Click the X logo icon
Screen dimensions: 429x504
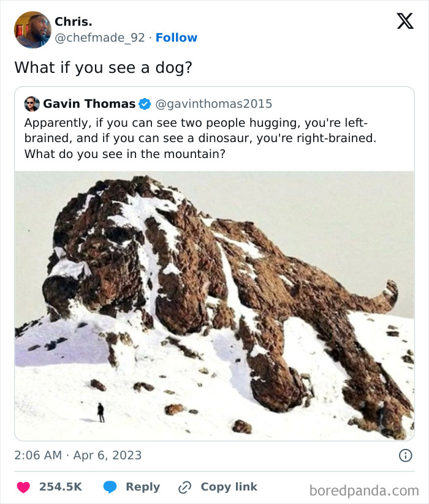(406, 20)
